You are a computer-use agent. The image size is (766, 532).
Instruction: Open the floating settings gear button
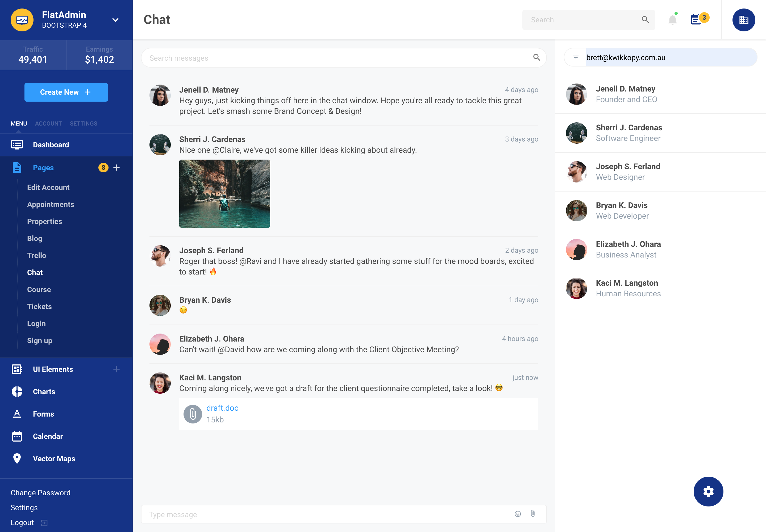[708, 492]
